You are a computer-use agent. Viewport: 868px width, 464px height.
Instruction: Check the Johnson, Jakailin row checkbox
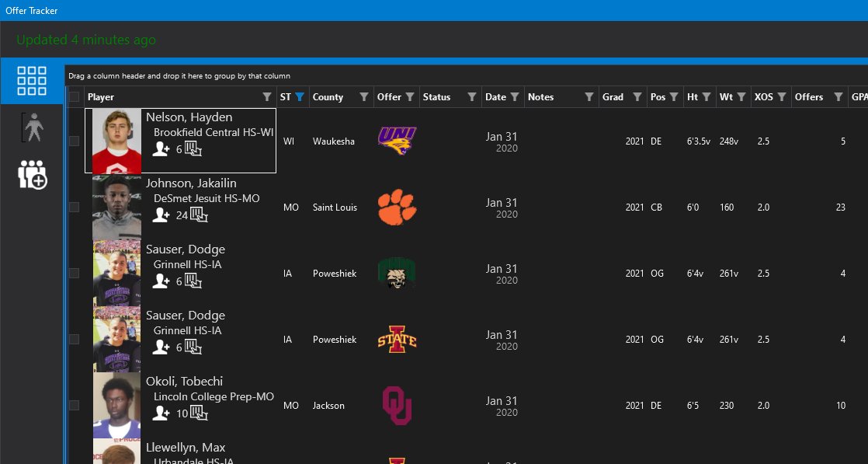[75, 208]
